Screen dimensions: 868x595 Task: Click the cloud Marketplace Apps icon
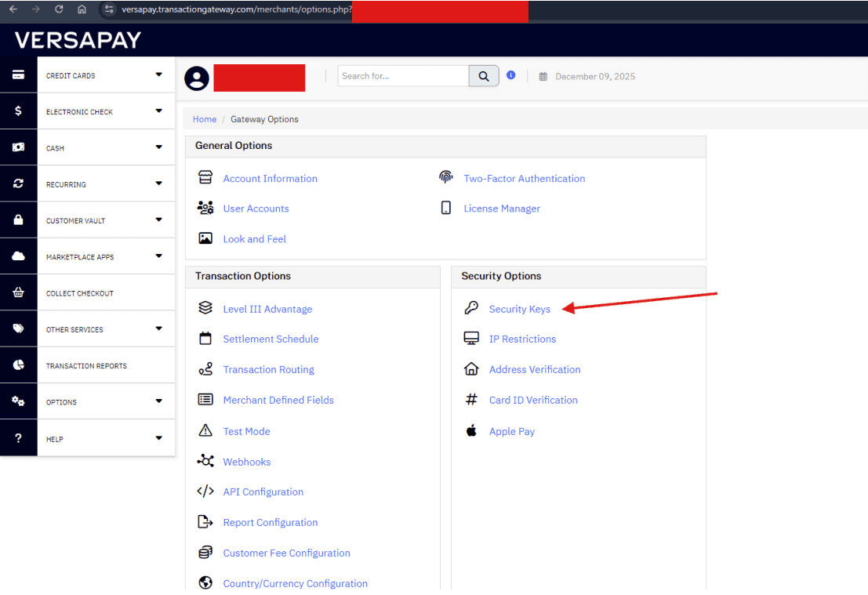point(18,256)
